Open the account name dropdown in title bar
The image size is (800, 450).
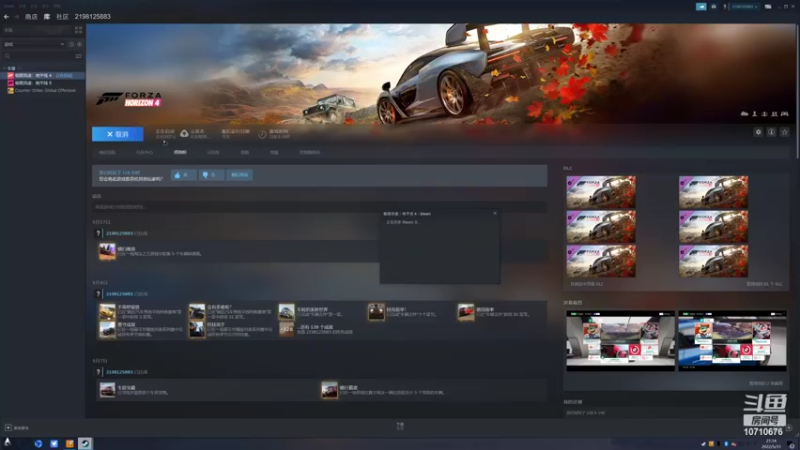744,7
